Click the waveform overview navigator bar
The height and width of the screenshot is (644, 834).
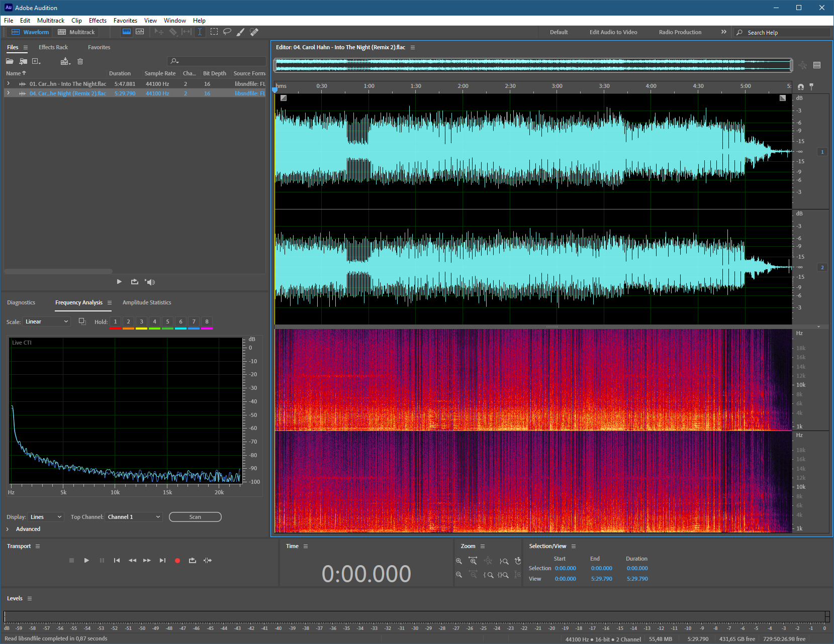(533, 65)
